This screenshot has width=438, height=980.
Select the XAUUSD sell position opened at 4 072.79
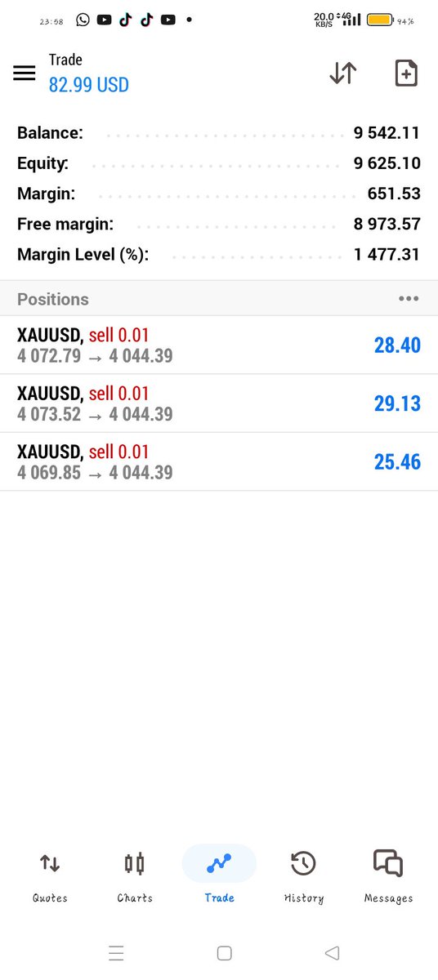tap(219, 345)
